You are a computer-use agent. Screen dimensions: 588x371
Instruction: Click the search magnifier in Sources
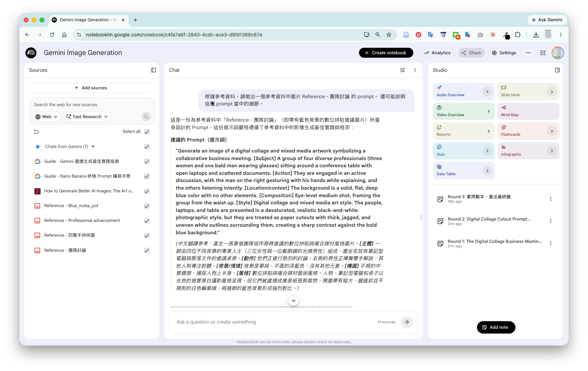146,117
